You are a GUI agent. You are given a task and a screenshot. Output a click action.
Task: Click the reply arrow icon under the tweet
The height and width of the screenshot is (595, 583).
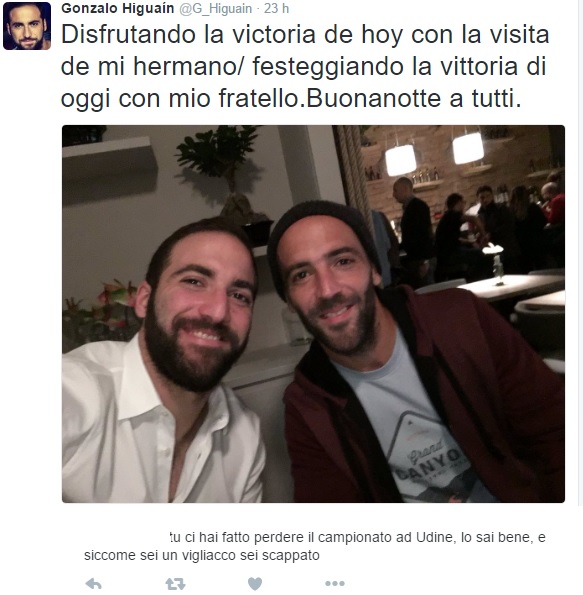93,583
